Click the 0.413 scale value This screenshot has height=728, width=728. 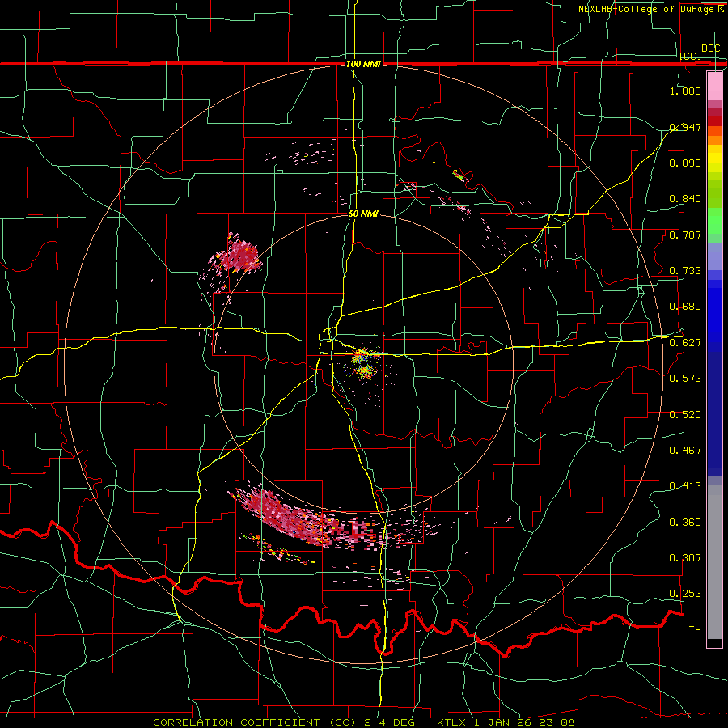[685, 486]
